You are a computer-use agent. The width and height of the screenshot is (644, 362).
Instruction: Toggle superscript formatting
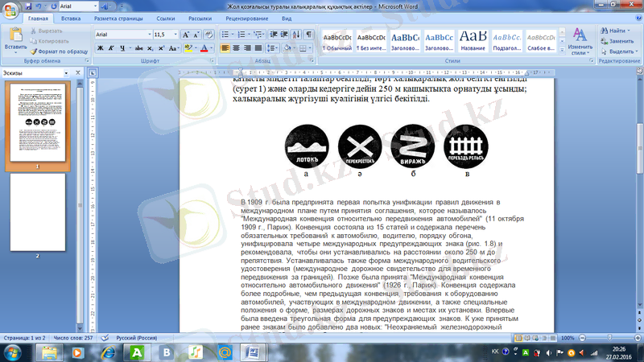tap(162, 48)
